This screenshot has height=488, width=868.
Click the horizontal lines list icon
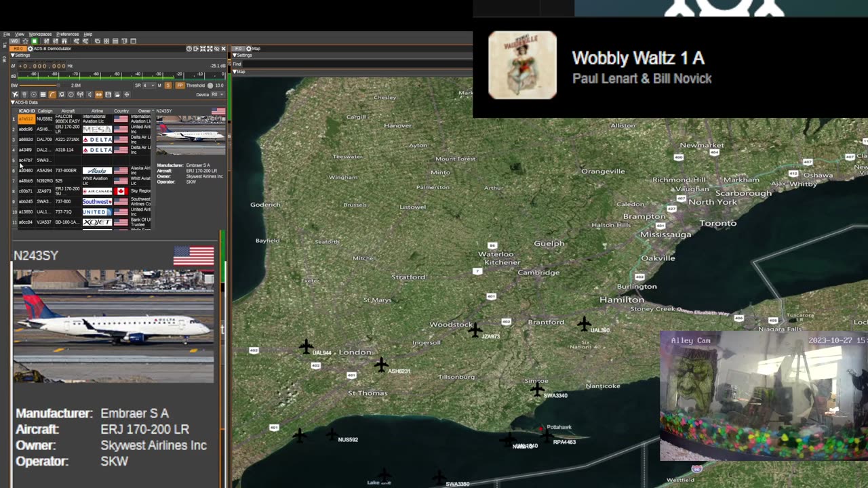click(x=43, y=95)
